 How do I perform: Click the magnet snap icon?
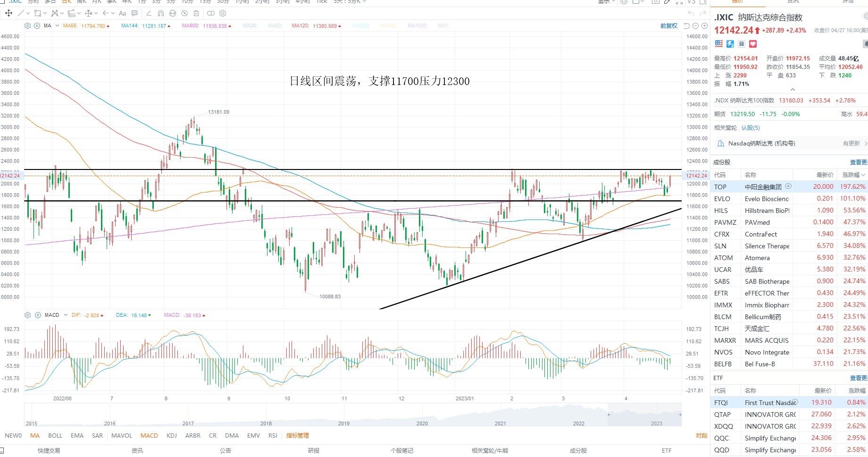click(161, 13)
